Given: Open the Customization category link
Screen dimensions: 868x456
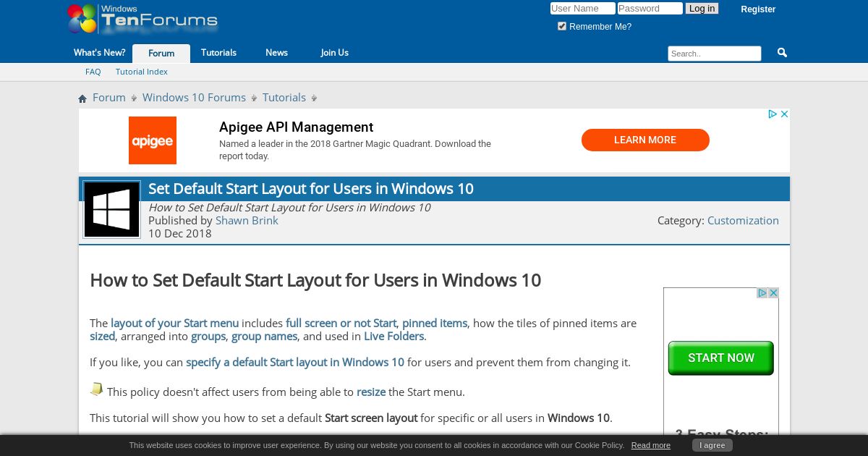Looking at the screenshot, I should point(743,221).
